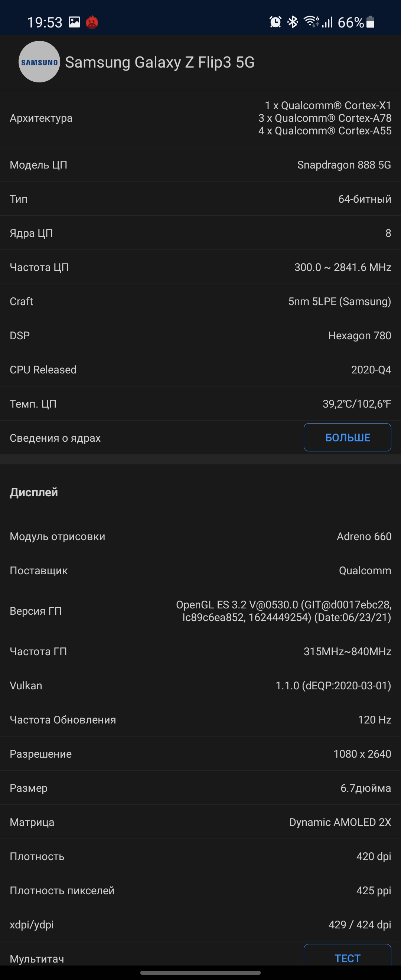Tap the Wi-Fi signal status icon
This screenshot has width=401, height=980.
click(x=311, y=22)
